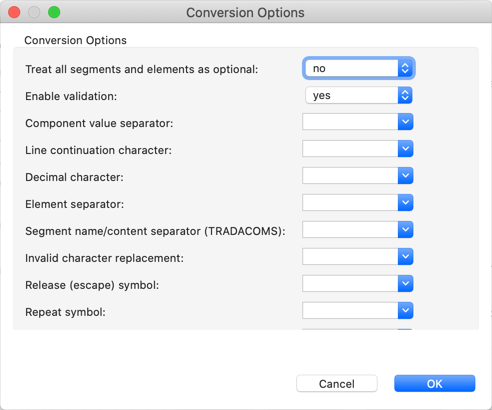
Task: Click the Component value separator text field
Action: click(x=350, y=122)
